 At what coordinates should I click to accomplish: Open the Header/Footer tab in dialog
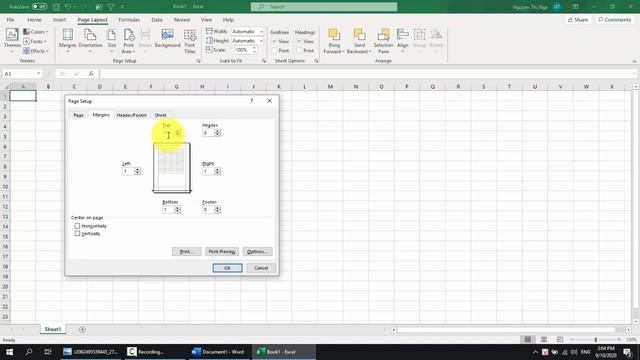131,115
